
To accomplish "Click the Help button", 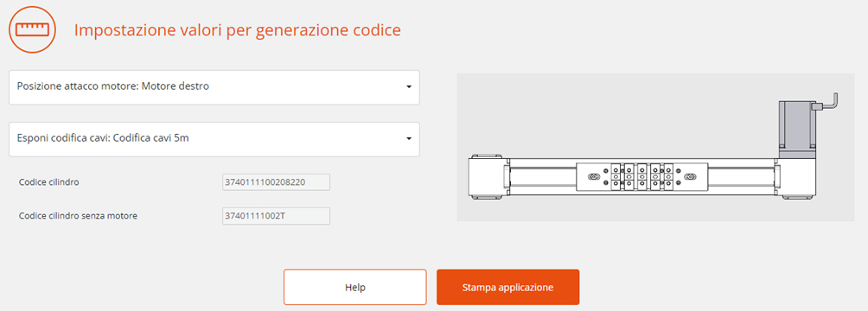I will (x=354, y=287).
